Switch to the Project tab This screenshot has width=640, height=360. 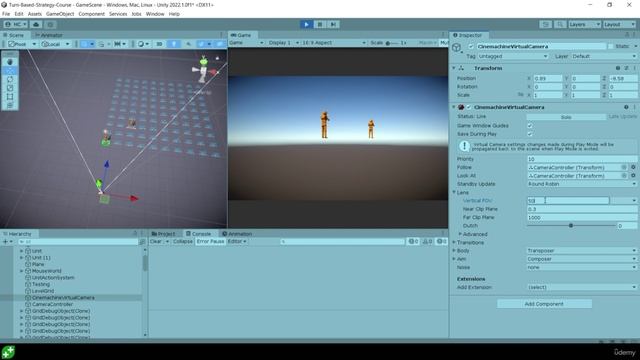[x=163, y=234]
